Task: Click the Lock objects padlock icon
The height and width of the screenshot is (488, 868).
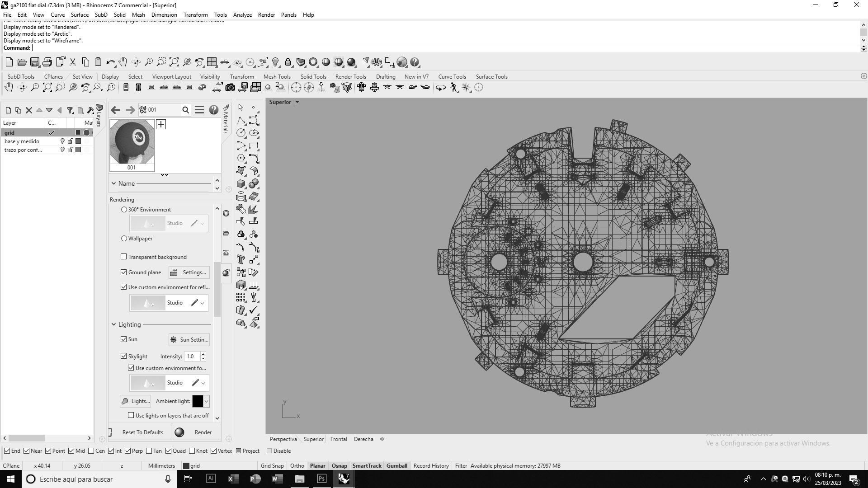Action: coord(288,62)
